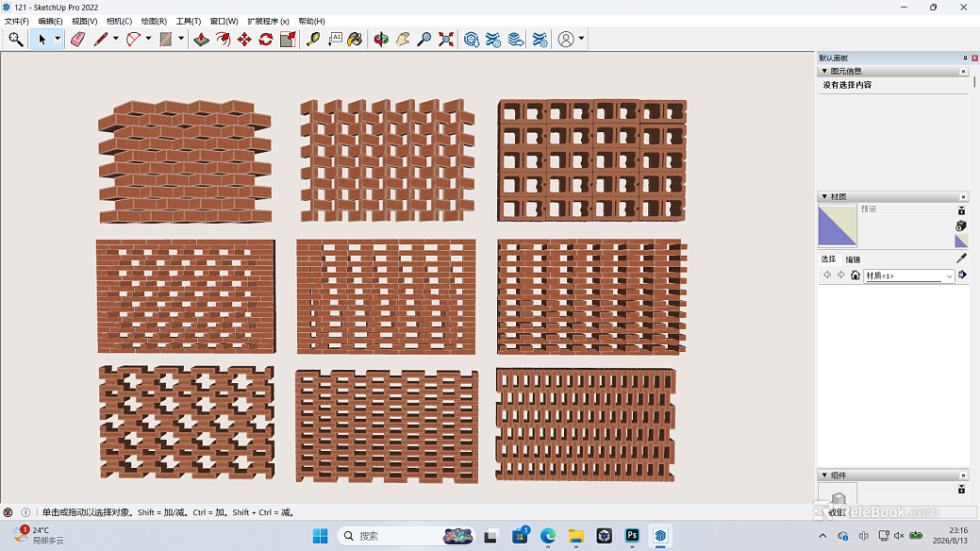Pick the Tape Measure tool
This screenshot has width=980, height=551.
pos(313,40)
